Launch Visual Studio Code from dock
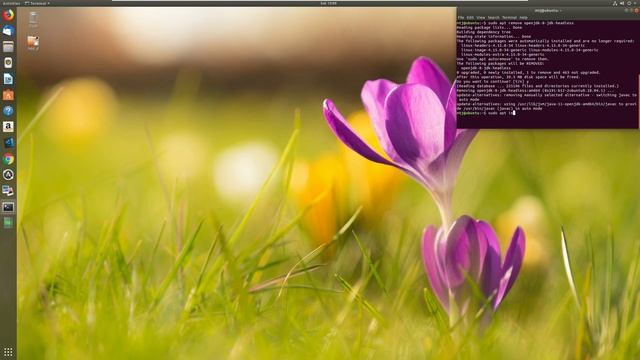 (8, 142)
